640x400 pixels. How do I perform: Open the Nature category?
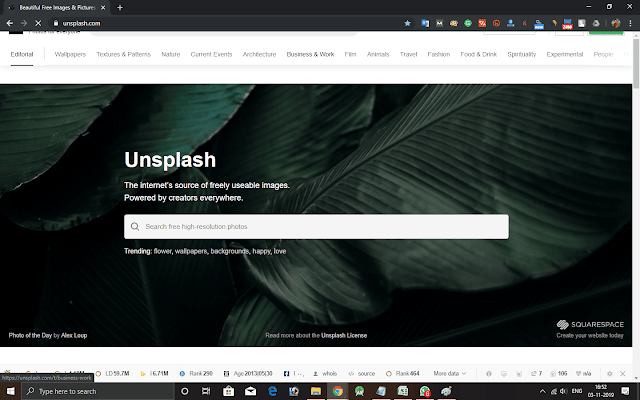171,54
